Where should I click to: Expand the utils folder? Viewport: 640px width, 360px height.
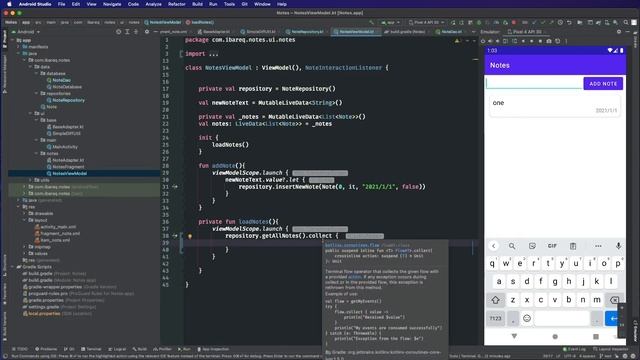click(x=31, y=180)
